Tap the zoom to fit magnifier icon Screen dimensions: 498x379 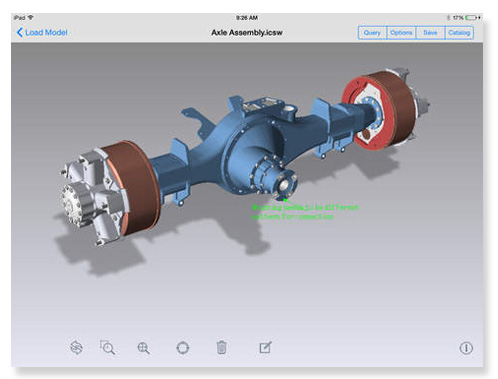click(143, 348)
